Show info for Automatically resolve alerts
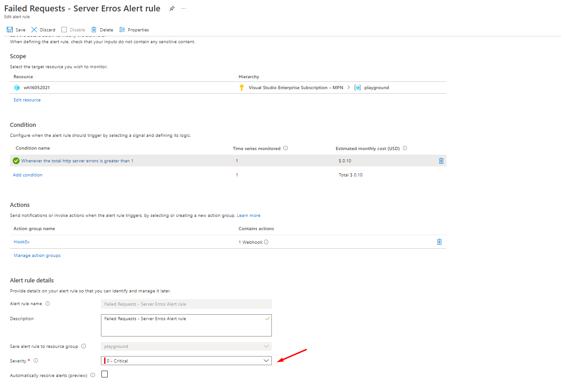This screenshot has width=561, height=392. click(93, 375)
